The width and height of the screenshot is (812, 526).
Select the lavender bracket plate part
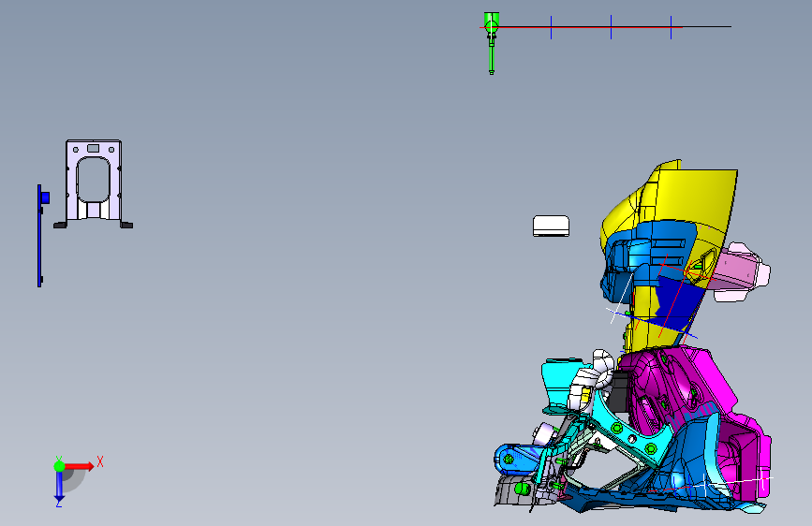[94, 183]
